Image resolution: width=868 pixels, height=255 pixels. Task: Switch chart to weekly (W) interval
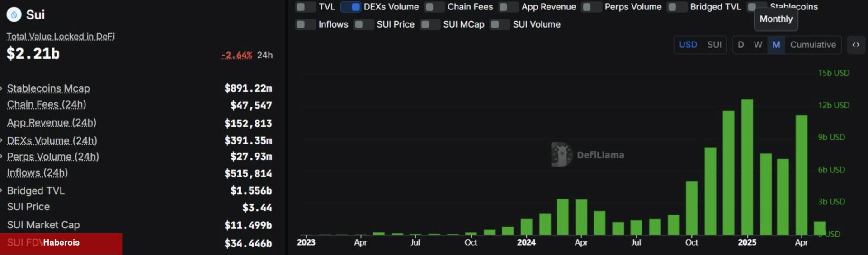click(x=758, y=45)
